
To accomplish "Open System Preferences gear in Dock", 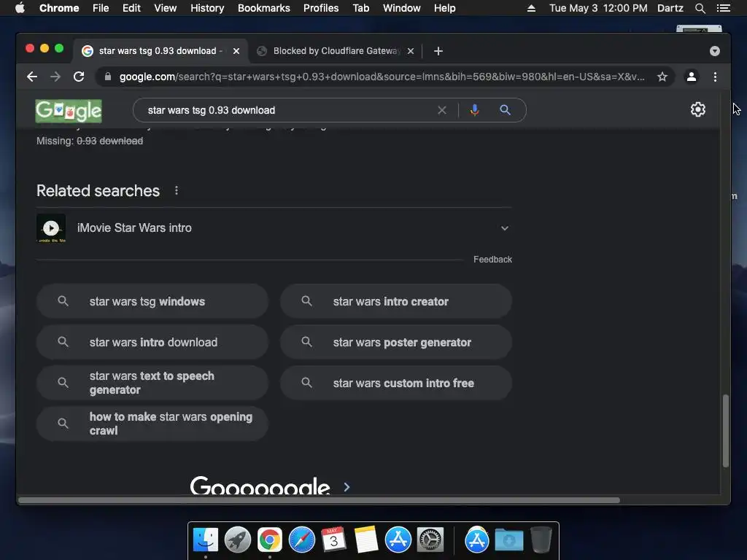I will [430, 540].
